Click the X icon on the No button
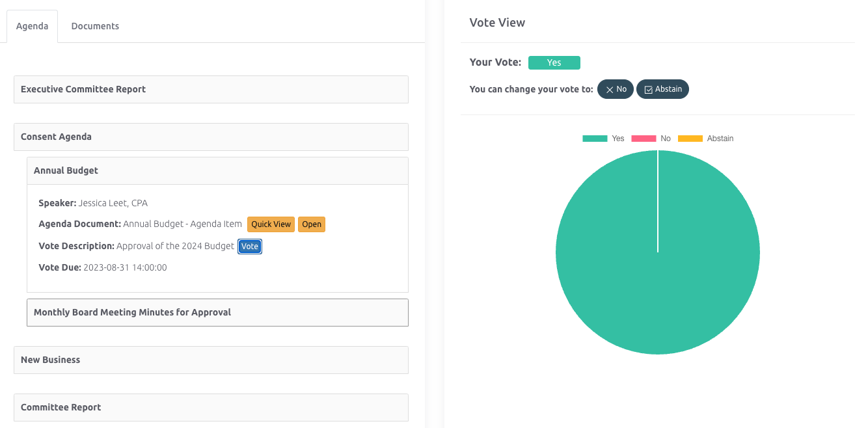The image size is (868, 428). point(610,90)
